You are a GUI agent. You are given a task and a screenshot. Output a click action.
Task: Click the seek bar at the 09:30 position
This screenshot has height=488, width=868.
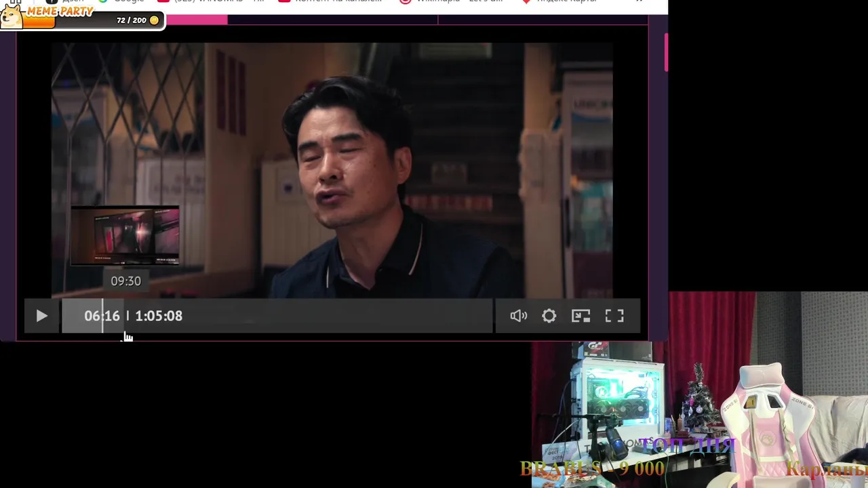[x=125, y=316]
